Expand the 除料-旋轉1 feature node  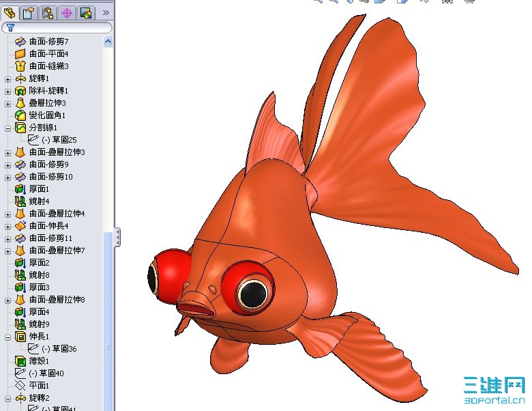click(x=8, y=91)
